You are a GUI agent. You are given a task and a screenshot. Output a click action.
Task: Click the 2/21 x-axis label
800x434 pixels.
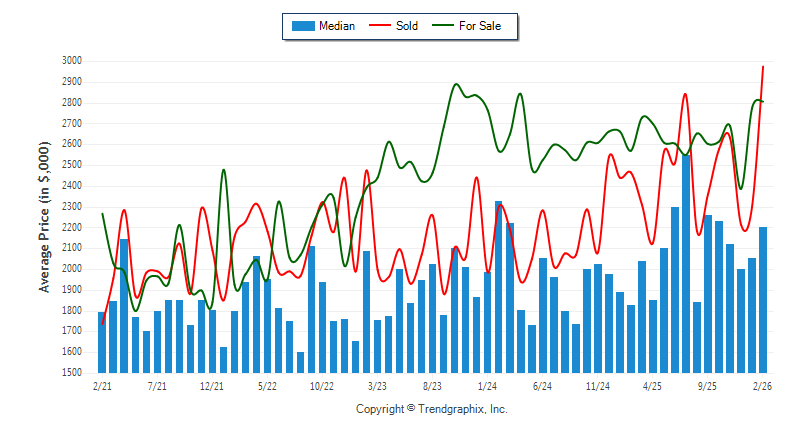(102, 384)
